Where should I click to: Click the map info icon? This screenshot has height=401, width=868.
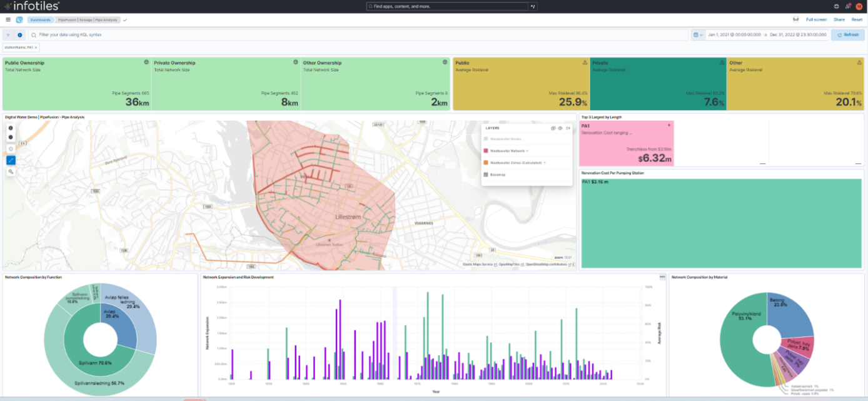(11, 148)
